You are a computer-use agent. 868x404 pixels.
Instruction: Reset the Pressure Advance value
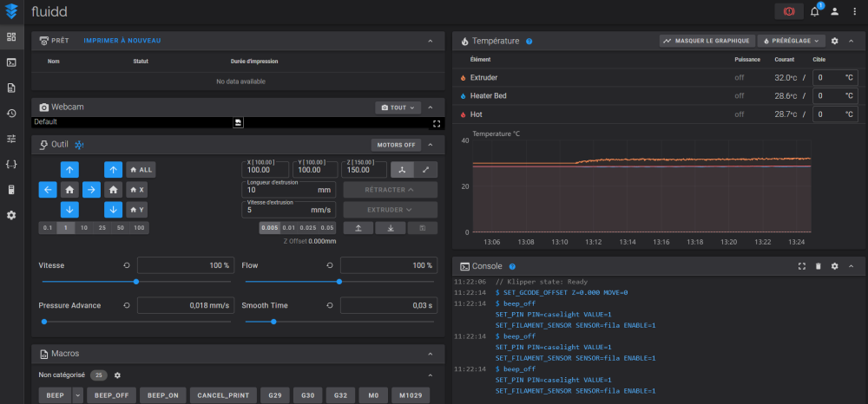click(x=127, y=305)
